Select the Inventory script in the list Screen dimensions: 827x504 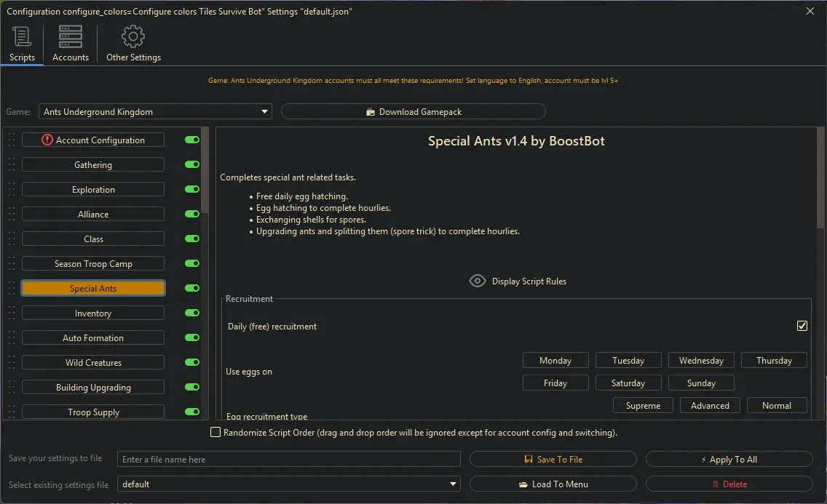93,313
